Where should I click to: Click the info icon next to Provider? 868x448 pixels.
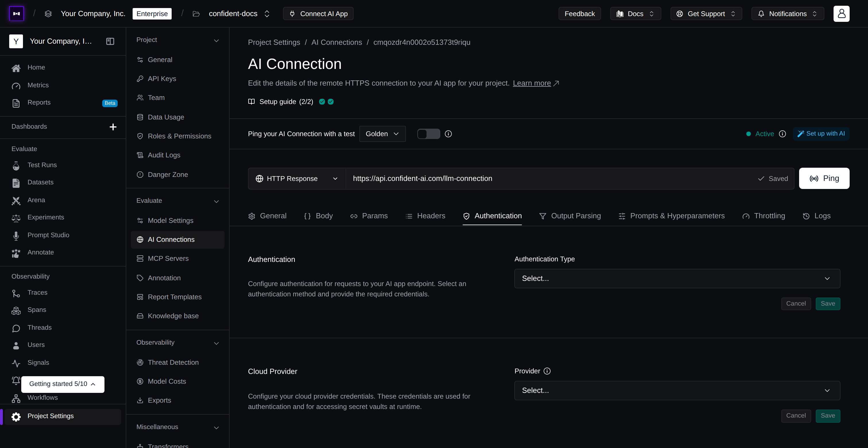point(547,371)
